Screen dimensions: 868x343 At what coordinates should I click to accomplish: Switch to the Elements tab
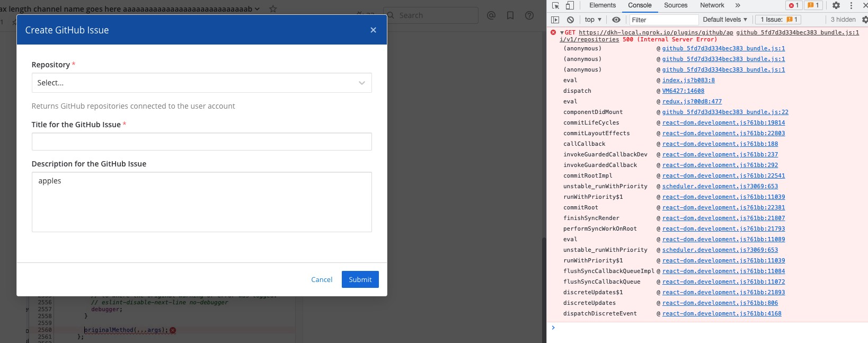click(x=603, y=5)
